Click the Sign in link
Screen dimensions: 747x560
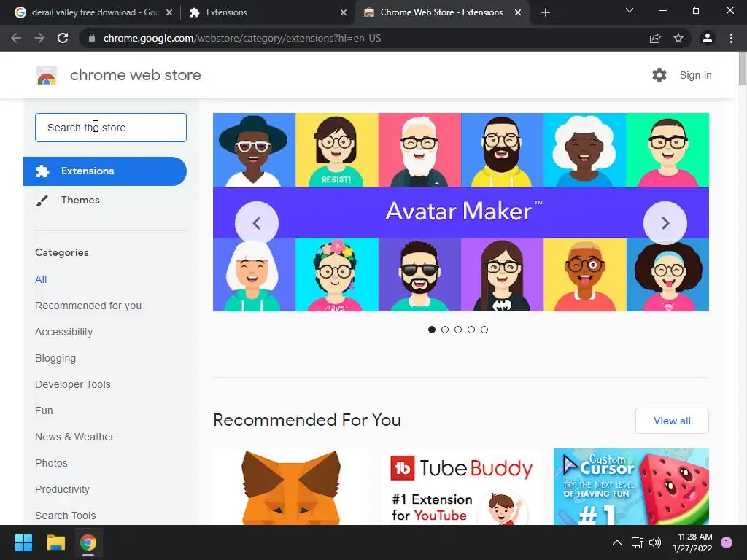(x=695, y=75)
